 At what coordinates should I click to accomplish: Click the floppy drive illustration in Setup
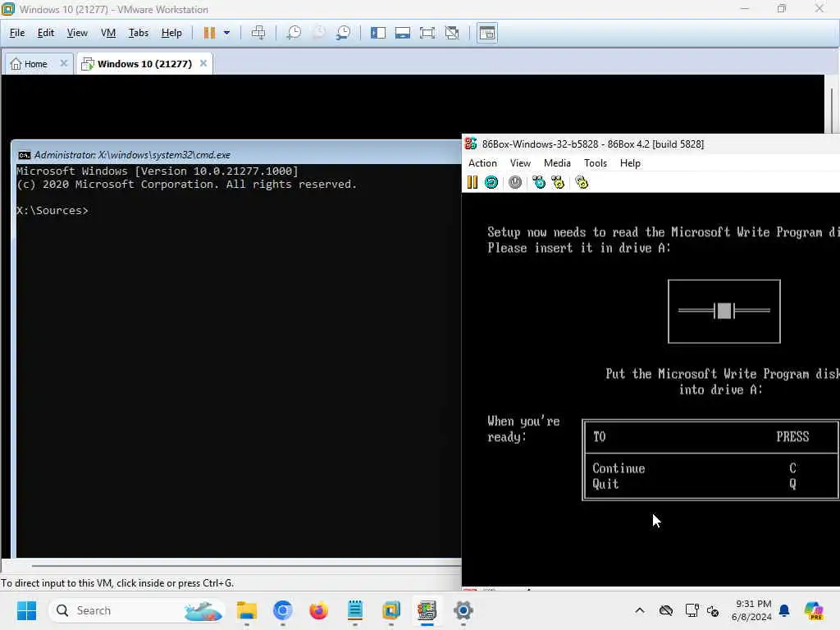point(724,311)
